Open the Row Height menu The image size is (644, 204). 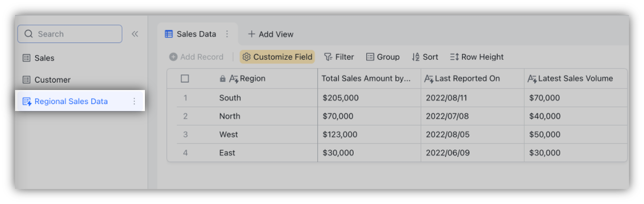(x=476, y=57)
